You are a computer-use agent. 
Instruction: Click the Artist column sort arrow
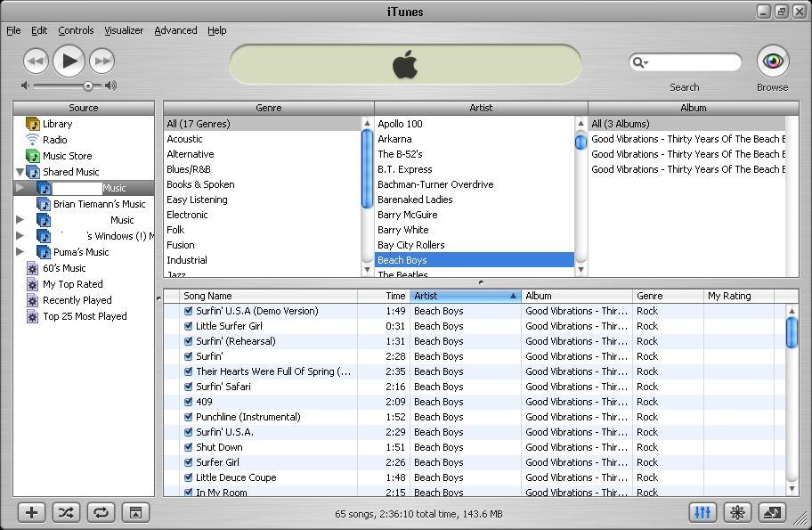[513, 296]
